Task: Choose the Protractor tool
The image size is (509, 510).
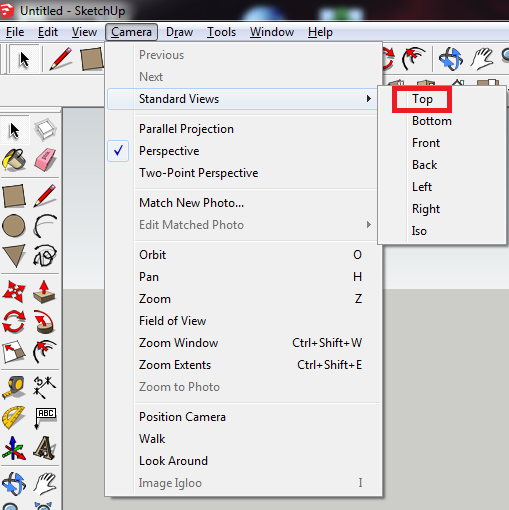Action: click(13, 417)
